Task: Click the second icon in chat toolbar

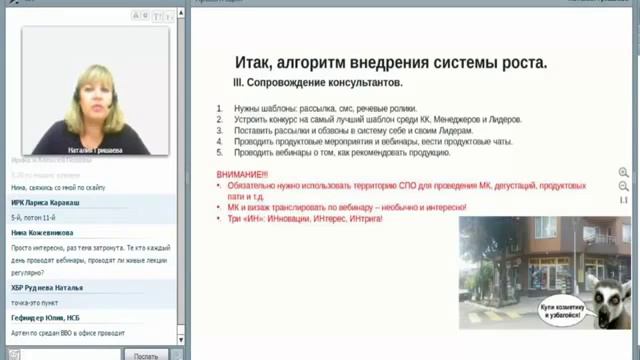Action: point(145,16)
